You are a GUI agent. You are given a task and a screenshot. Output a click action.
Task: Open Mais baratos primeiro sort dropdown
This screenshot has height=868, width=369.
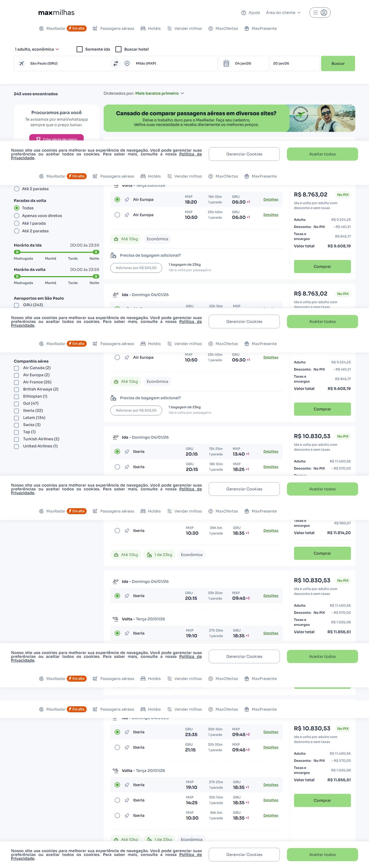tap(159, 93)
